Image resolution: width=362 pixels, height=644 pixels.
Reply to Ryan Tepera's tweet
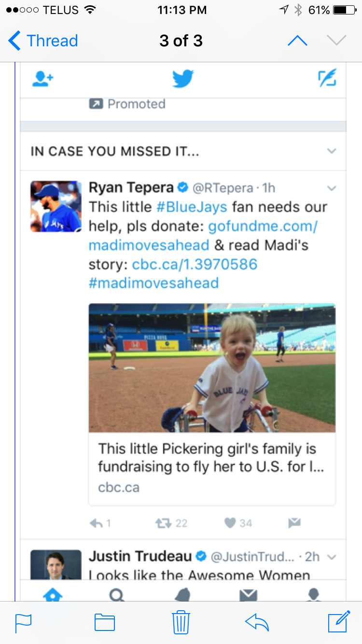(x=100, y=523)
